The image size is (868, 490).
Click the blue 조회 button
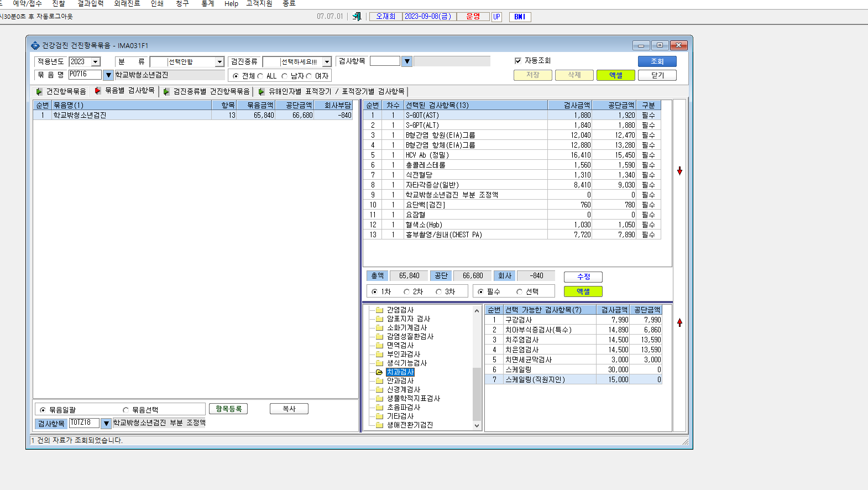click(x=657, y=61)
